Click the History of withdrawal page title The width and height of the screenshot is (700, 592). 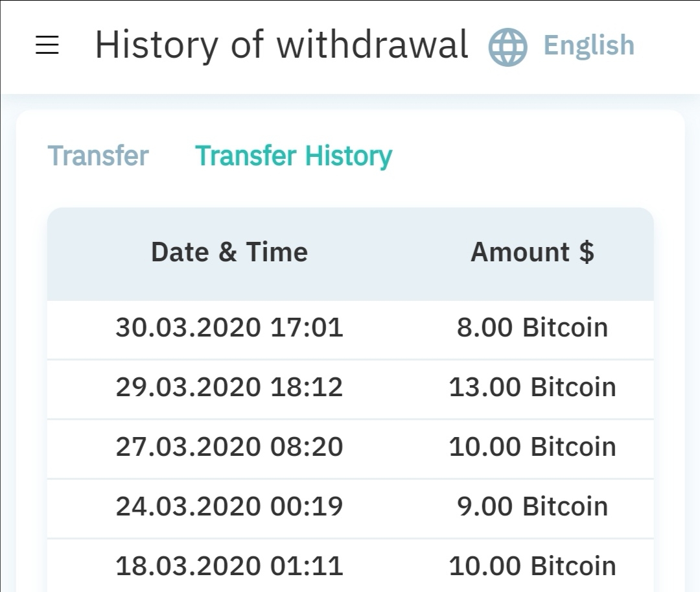[x=281, y=45]
